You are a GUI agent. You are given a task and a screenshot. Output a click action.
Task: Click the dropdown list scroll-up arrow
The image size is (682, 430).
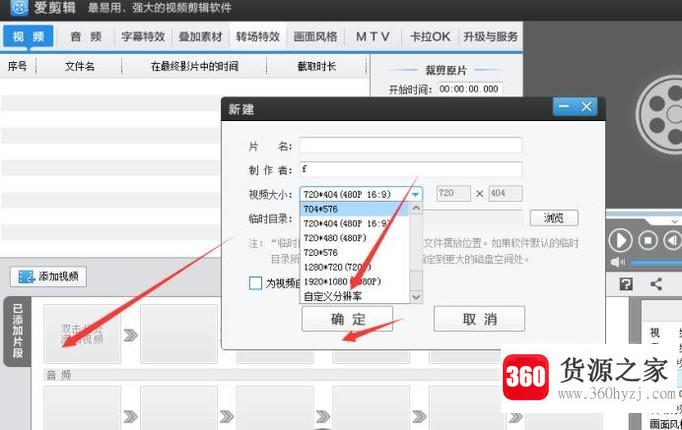(x=416, y=209)
